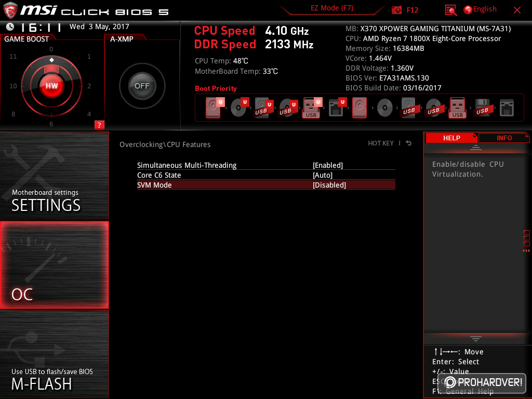Click the VCore 1.464V reading

(368, 58)
